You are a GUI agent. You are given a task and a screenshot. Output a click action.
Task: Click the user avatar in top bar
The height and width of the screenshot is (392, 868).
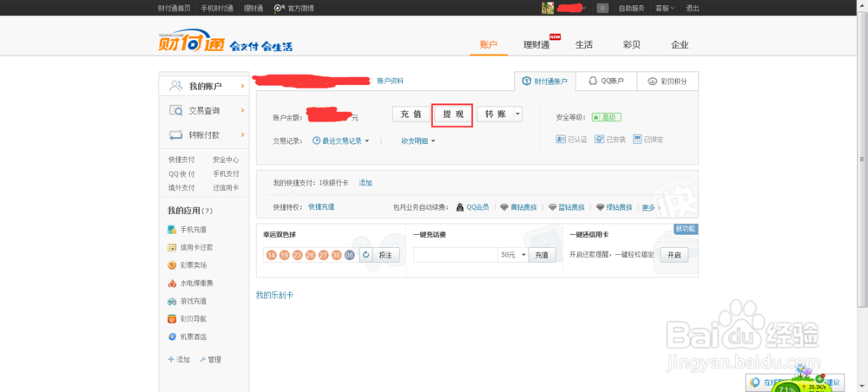(548, 8)
